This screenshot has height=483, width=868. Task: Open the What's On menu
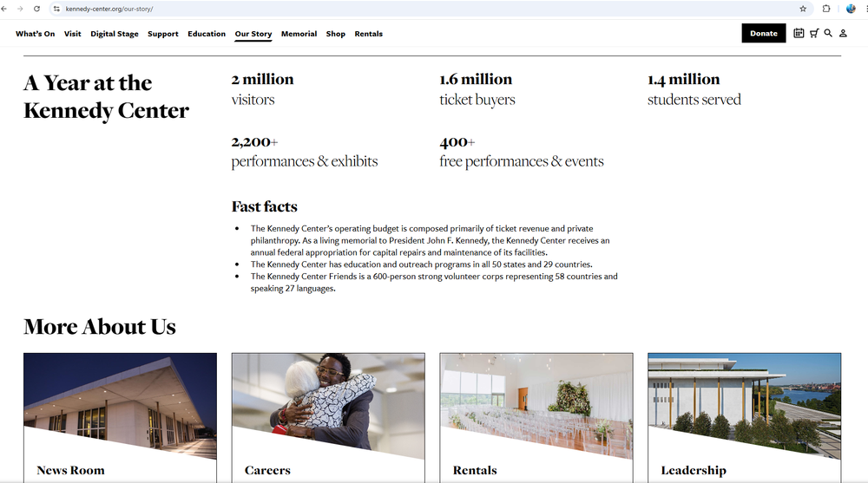pyautogui.click(x=35, y=34)
